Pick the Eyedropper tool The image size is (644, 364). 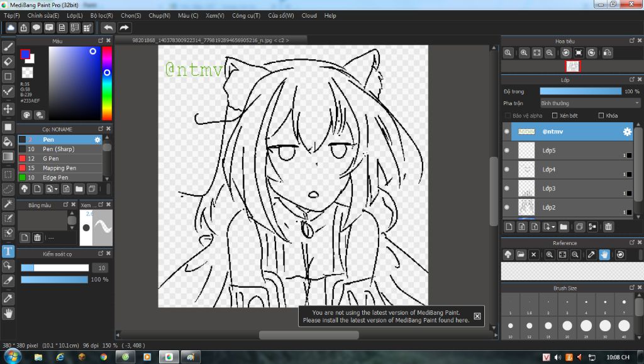tap(8, 299)
